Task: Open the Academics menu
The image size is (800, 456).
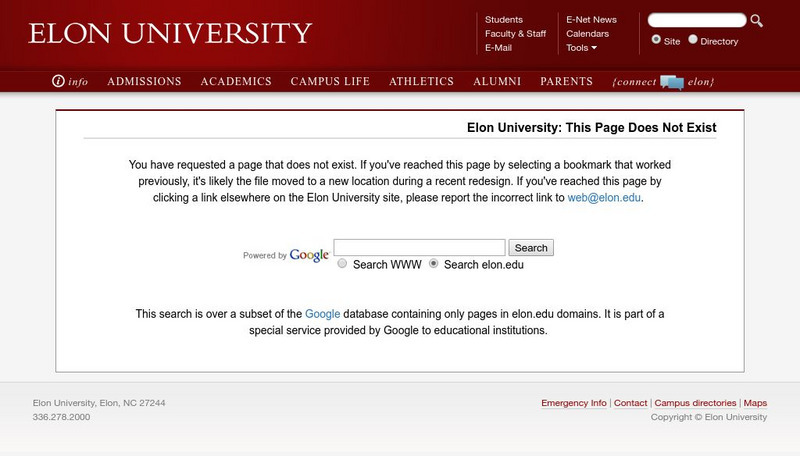Action: pyautogui.click(x=236, y=81)
